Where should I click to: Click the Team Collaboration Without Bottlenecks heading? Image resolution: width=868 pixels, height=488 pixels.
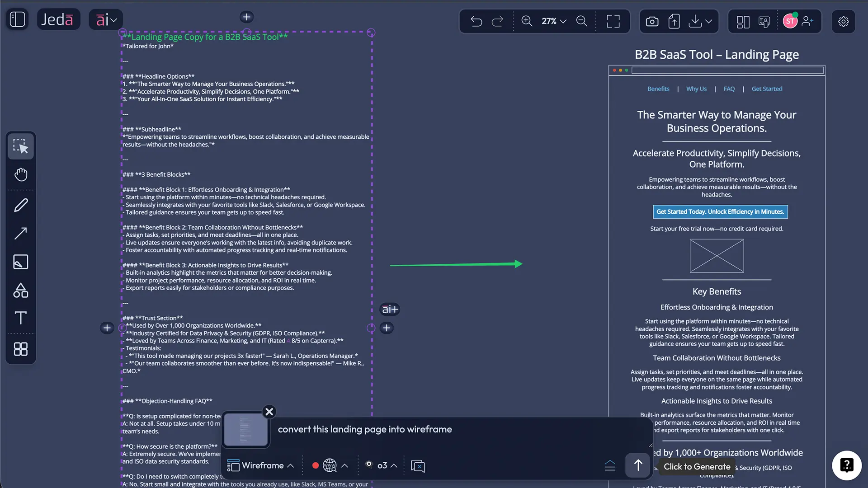click(x=717, y=358)
